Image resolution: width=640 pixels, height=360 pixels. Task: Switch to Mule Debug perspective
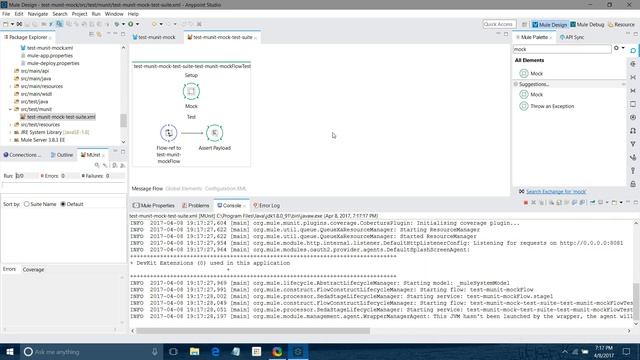[x=587, y=24]
